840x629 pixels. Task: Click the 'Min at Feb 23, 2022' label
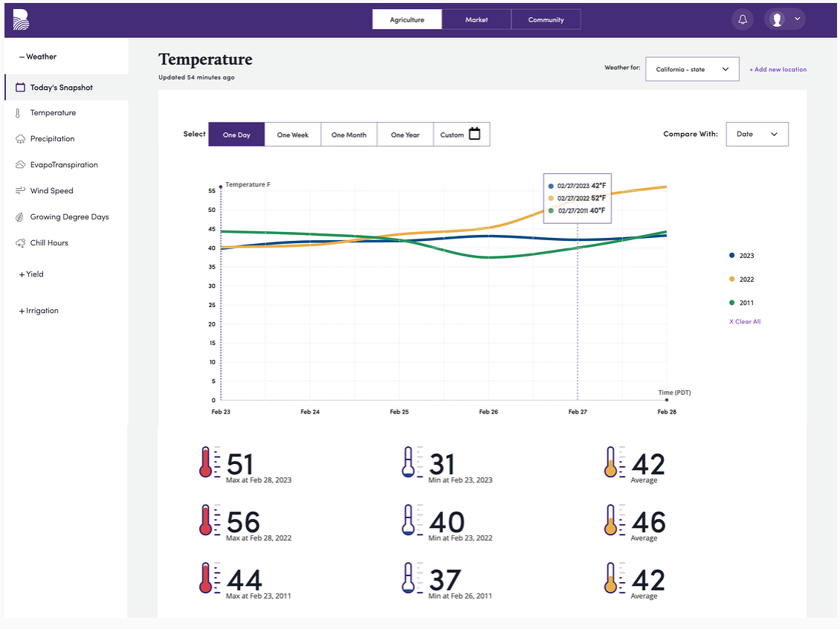460,538
